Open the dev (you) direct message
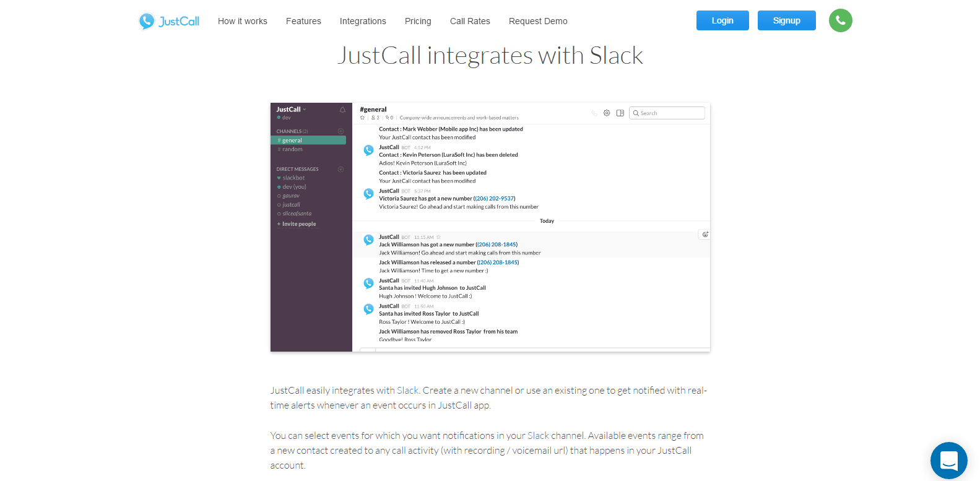This screenshot has width=980, height=481. (292, 187)
